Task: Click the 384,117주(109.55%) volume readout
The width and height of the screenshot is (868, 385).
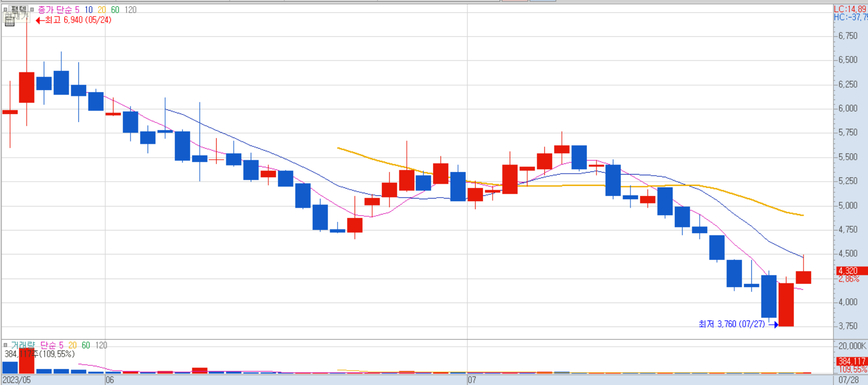Action: tap(39, 354)
